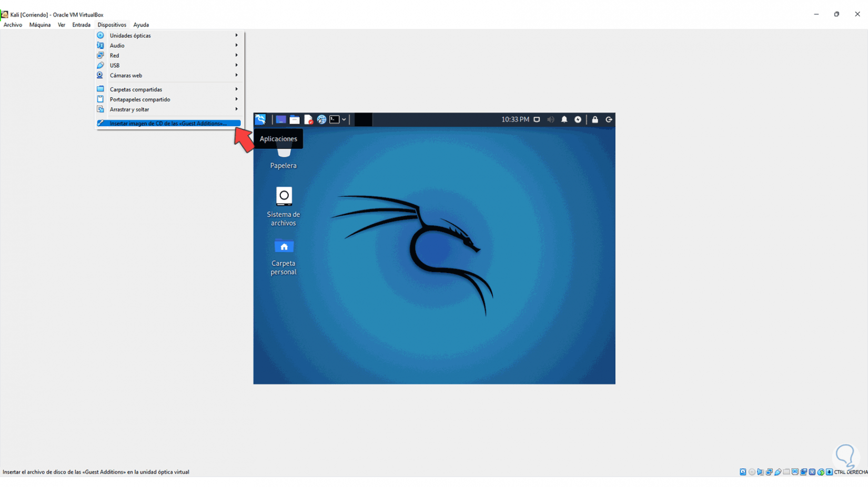The height and width of the screenshot is (487, 868).
Task: Open the Ayuda menu
Action: click(141, 25)
